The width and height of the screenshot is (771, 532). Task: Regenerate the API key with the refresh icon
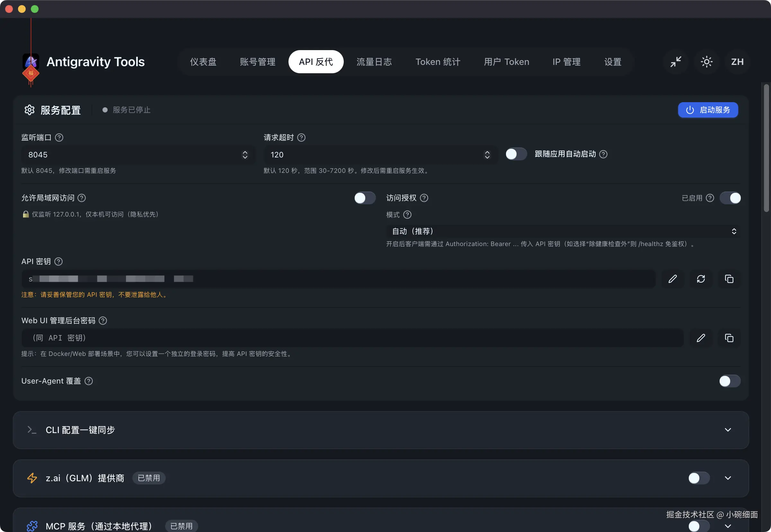[x=701, y=279]
